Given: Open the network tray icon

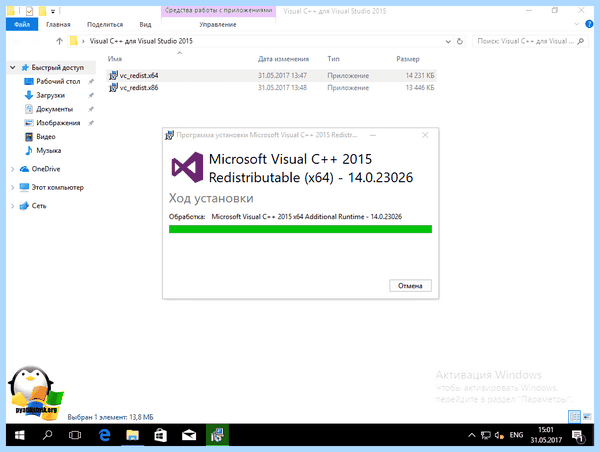Looking at the screenshot, I should 486,435.
